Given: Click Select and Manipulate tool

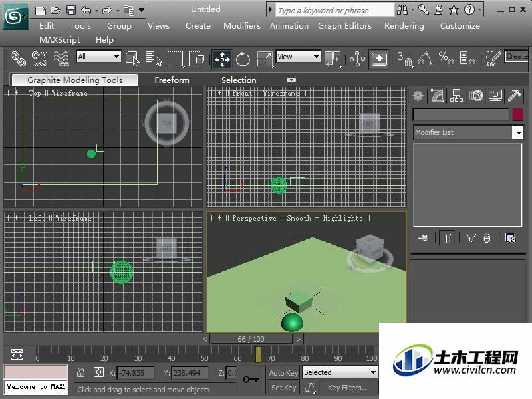Looking at the screenshot, I should click(357, 59).
